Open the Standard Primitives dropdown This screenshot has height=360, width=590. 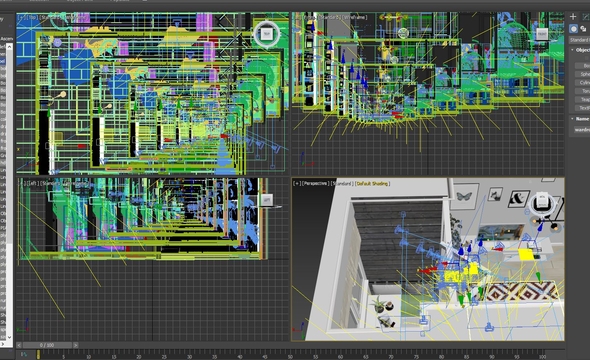tap(579, 40)
